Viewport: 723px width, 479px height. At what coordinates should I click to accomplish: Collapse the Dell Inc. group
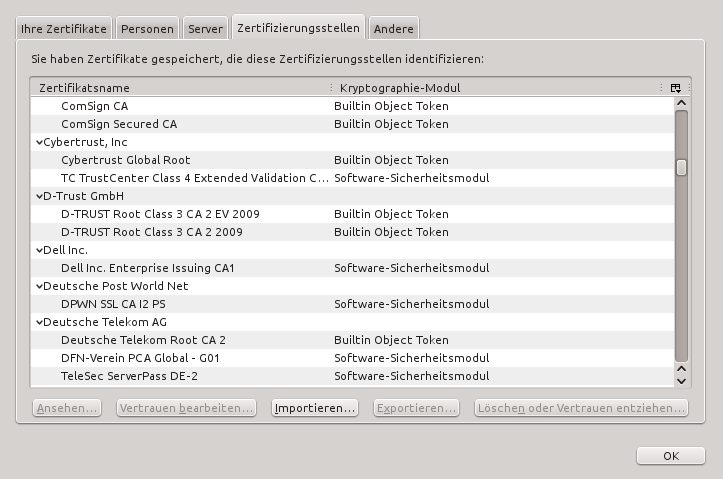[39, 250]
